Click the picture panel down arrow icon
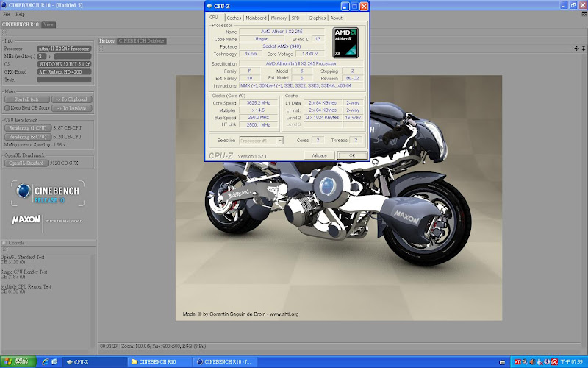 point(583,48)
